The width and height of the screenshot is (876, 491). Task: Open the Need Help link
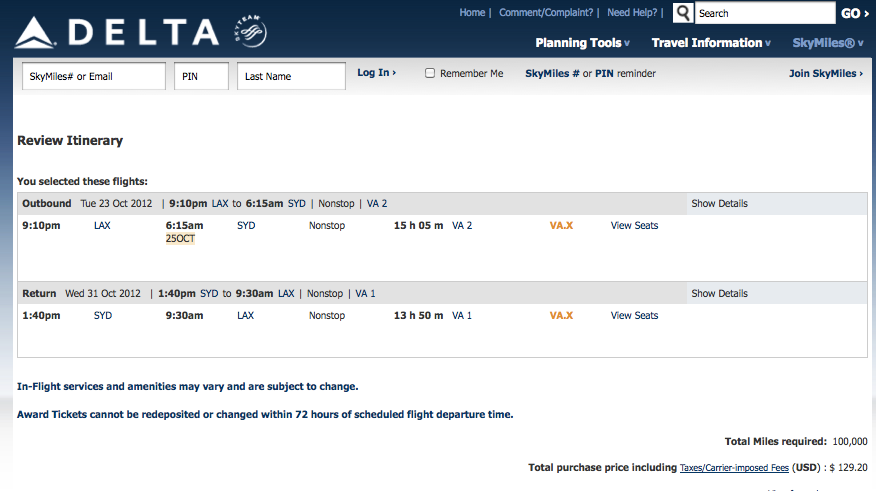coord(632,12)
